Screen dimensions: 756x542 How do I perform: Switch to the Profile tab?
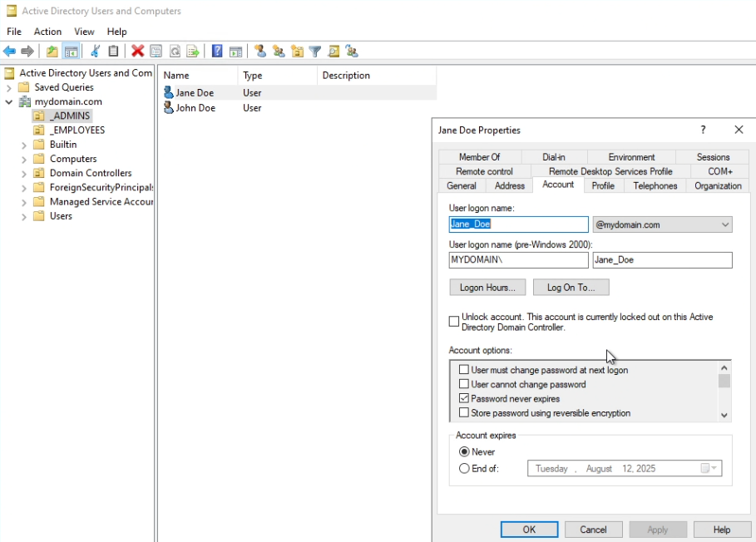coord(603,186)
